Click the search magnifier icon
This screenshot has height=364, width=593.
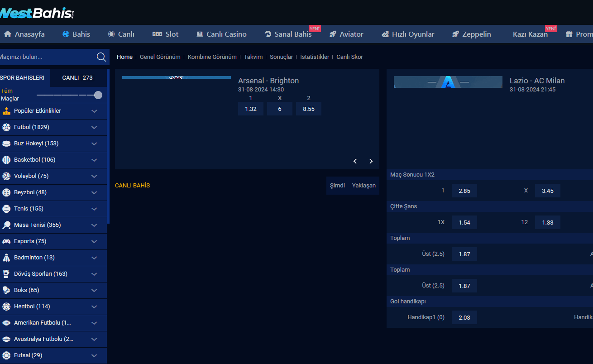(x=101, y=57)
